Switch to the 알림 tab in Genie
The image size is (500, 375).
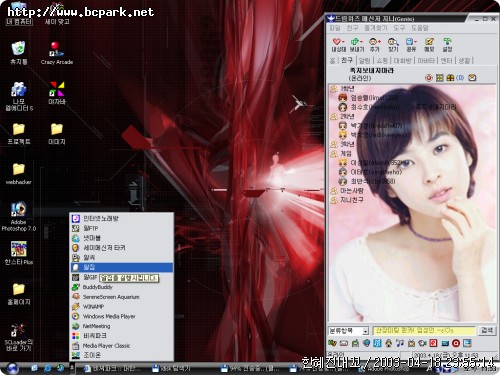coord(364,60)
